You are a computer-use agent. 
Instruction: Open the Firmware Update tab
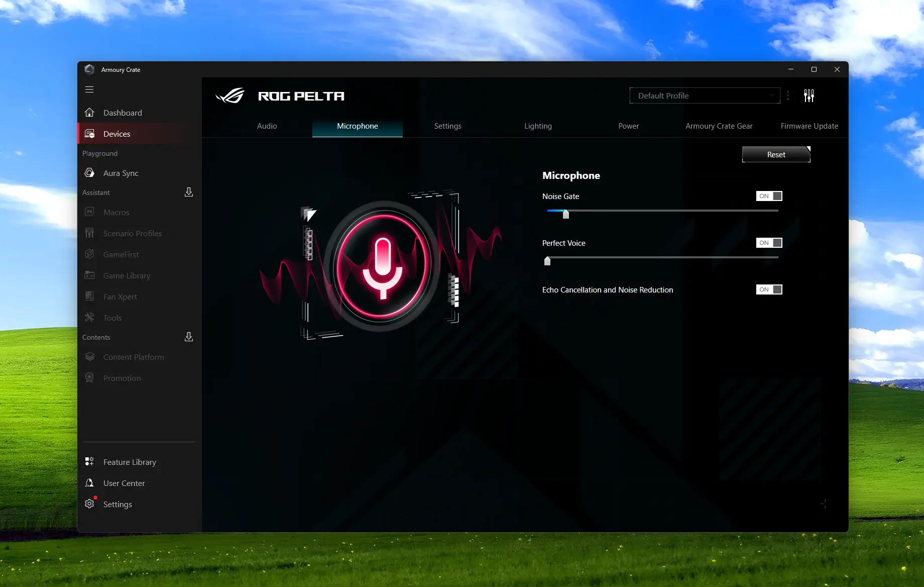click(x=809, y=126)
